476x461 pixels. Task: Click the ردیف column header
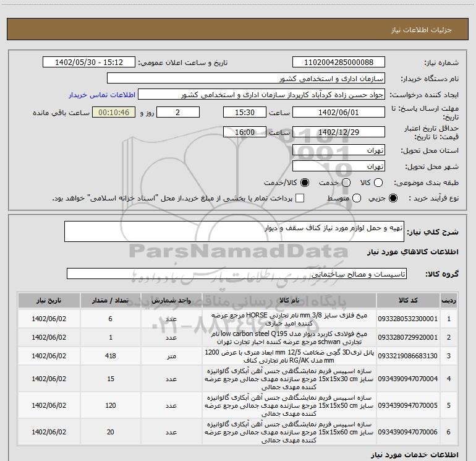(x=449, y=300)
